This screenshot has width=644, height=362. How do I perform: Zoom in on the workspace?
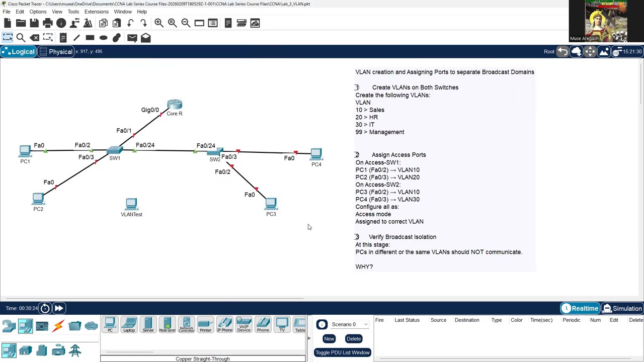point(158,23)
